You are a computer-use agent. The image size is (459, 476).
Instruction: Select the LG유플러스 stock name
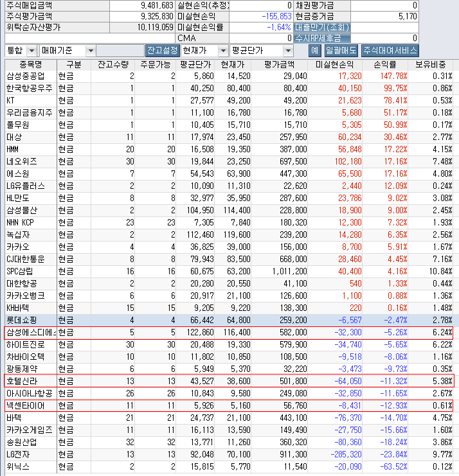point(26,186)
